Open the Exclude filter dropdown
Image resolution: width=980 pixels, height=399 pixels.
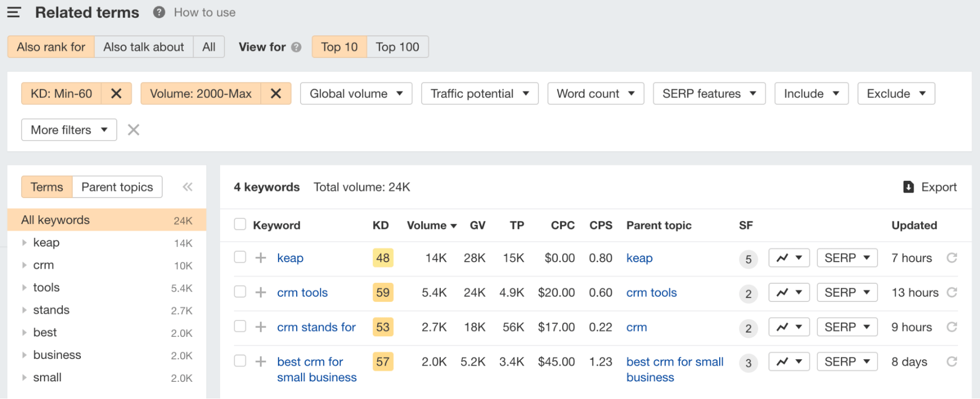[x=896, y=93]
